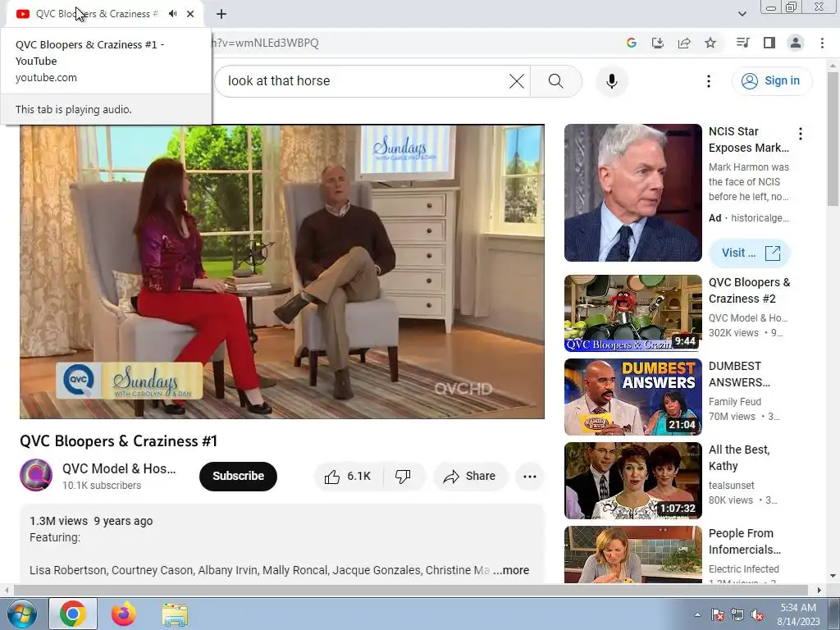The height and width of the screenshot is (630, 840).
Task: Clear the search query text
Action: 517,81
